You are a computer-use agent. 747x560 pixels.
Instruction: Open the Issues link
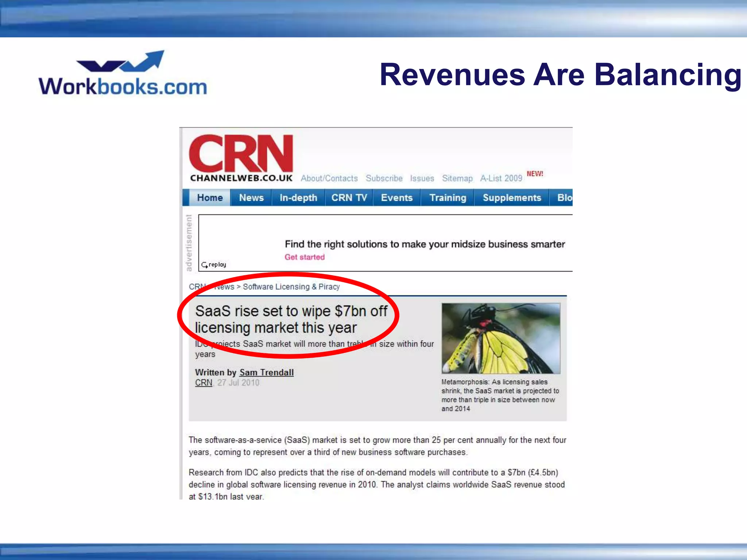pyautogui.click(x=422, y=178)
